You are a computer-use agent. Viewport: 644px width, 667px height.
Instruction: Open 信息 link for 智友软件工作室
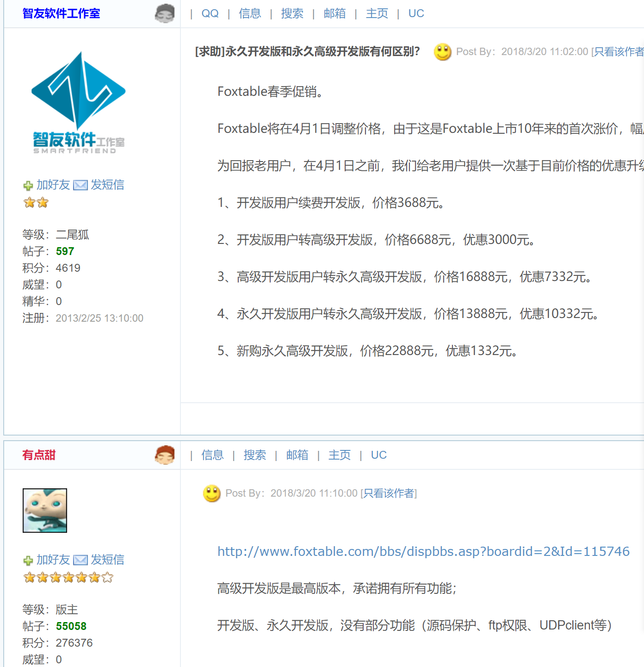pyautogui.click(x=250, y=13)
